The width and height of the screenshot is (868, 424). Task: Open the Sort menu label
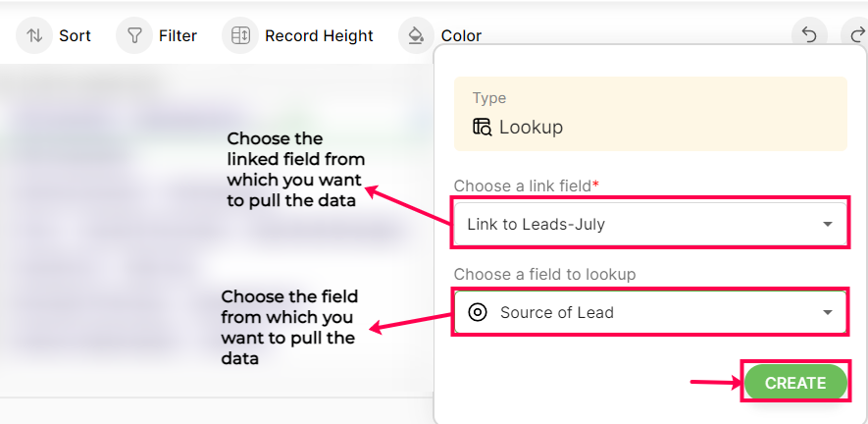(75, 35)
